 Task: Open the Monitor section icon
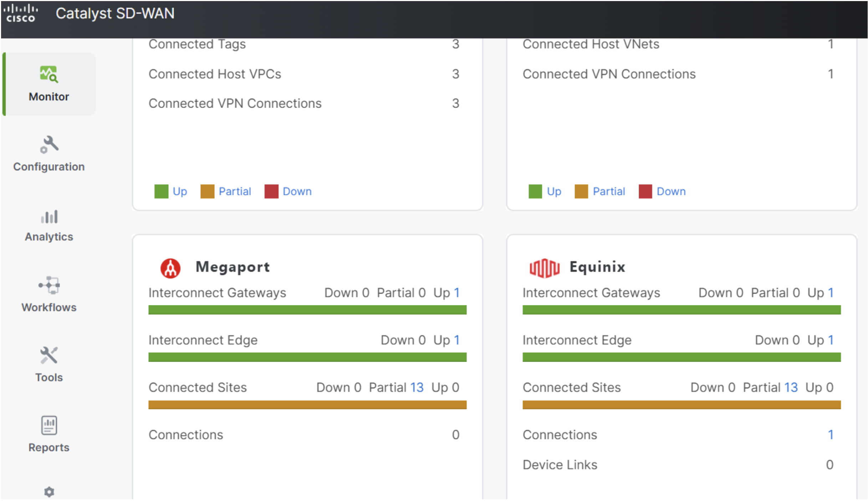[49, 74]
